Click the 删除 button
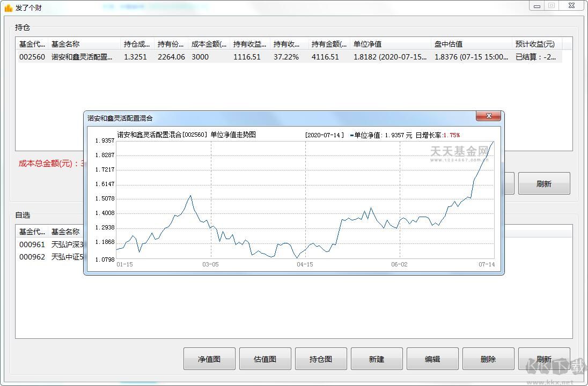This screenshot has width=588, height=386. click(x=488, y=359)
